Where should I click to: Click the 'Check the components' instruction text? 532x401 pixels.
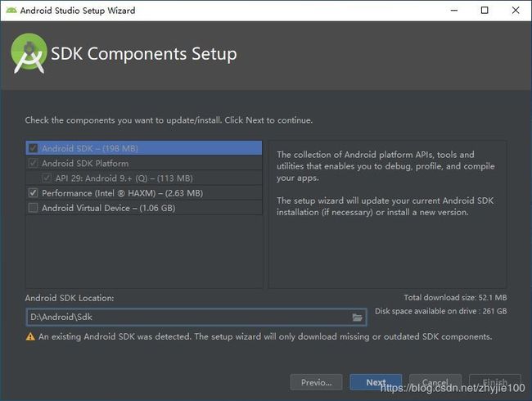tap(169, 120)
